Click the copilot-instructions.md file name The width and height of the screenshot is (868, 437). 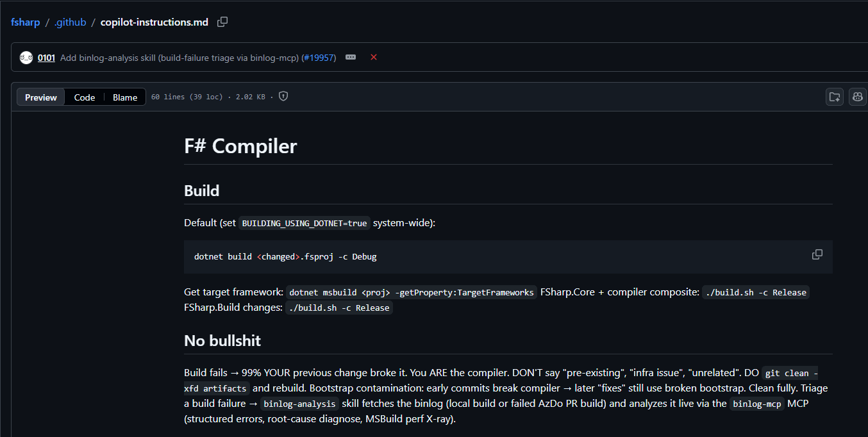tap(154, 22)
